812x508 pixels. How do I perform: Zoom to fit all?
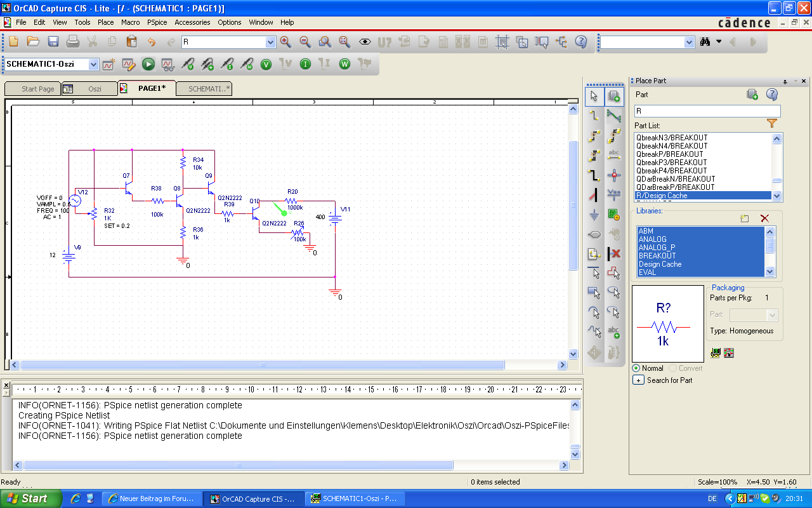pos(345,42)
